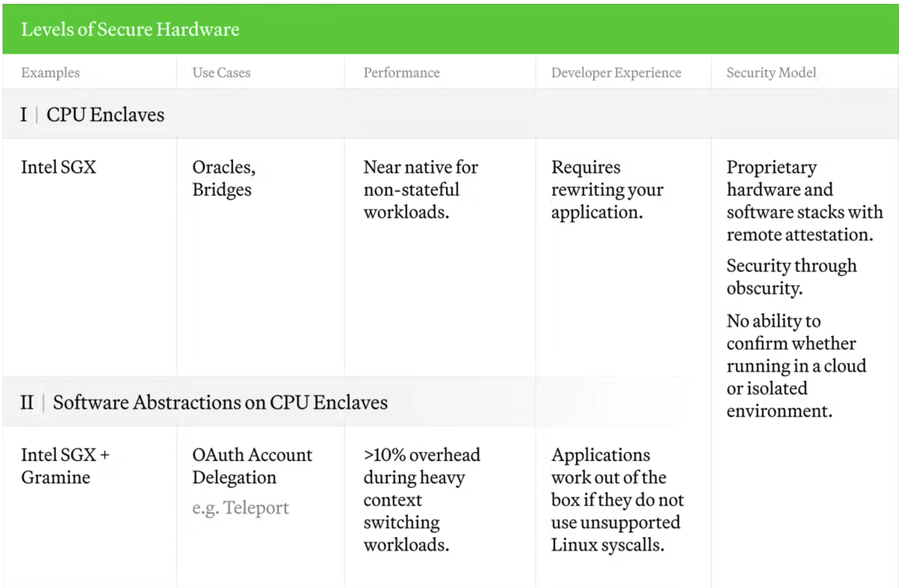Click the "Proprietary hardware and software stacks" paragraph
The image size is (901, 588).
pyautogui.click(x=804, y=201)
